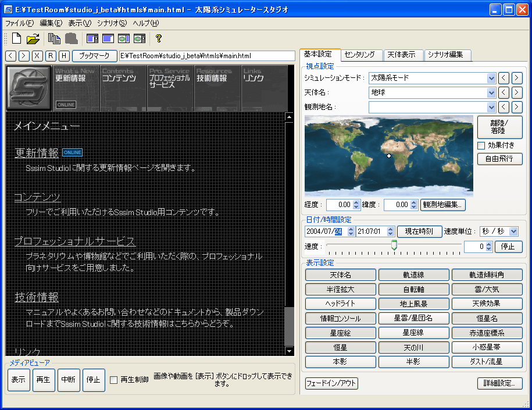
Task: Toggle 天体名 display button
Action: tap(340, 275)
